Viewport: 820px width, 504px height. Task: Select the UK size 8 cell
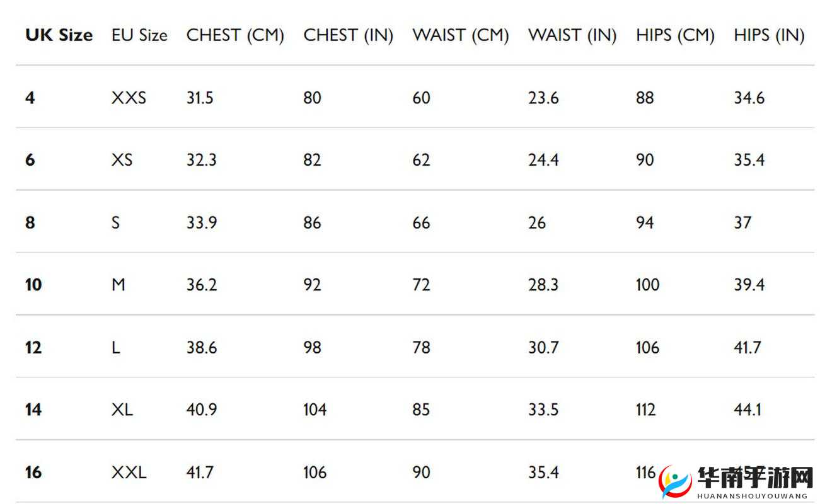pos(30,222)
